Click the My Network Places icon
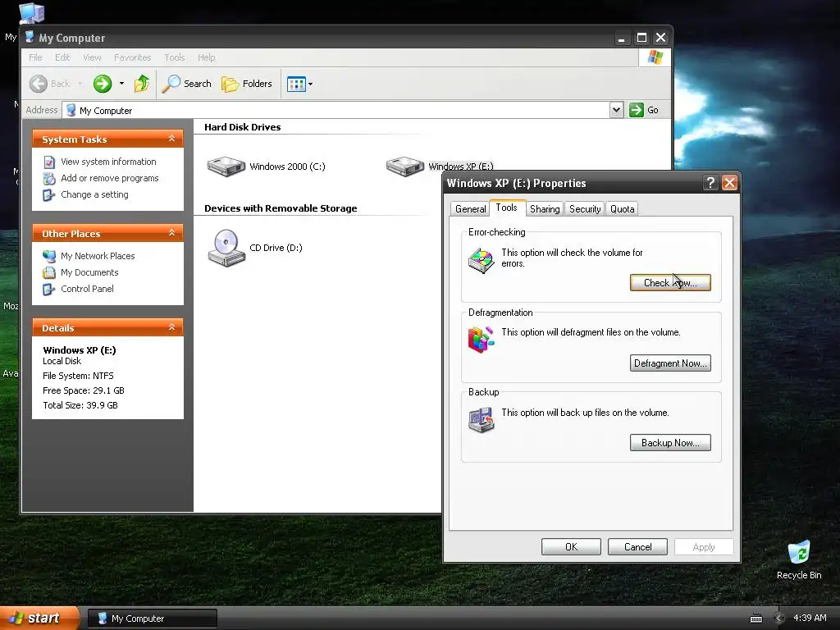This screenshot has height=630, width=840. pyautogui.click(x=48, y=256)
